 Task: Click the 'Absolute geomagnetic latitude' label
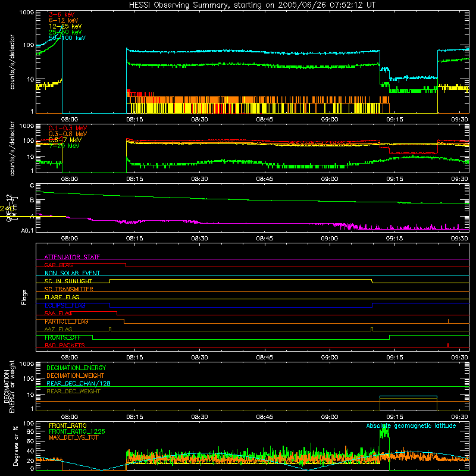coord(411,425)
